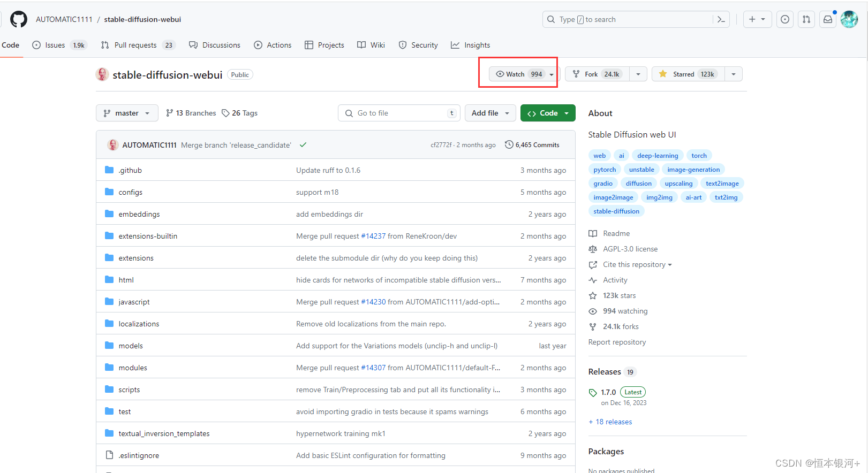This screenshot has width=868, height=473.
Task: Open the textual_inversion_templates folder
Action: pyautogui.click(x=164, y=433)
